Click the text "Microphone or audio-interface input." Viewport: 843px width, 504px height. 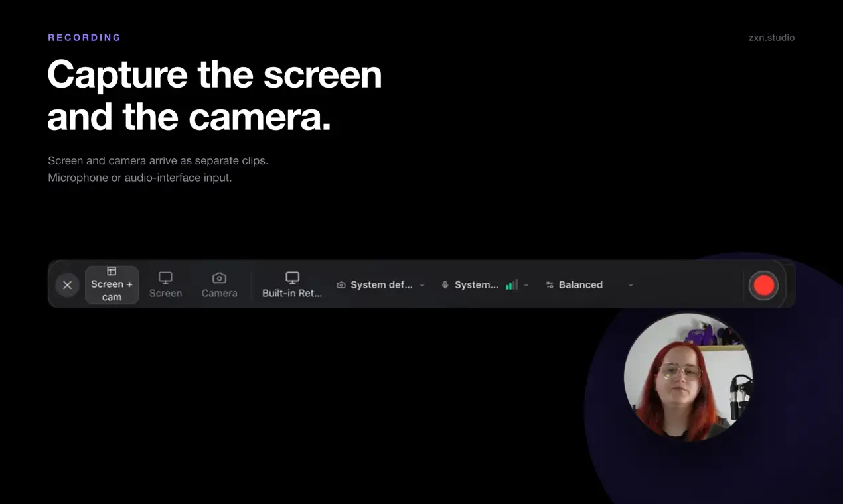pos(140,178)
